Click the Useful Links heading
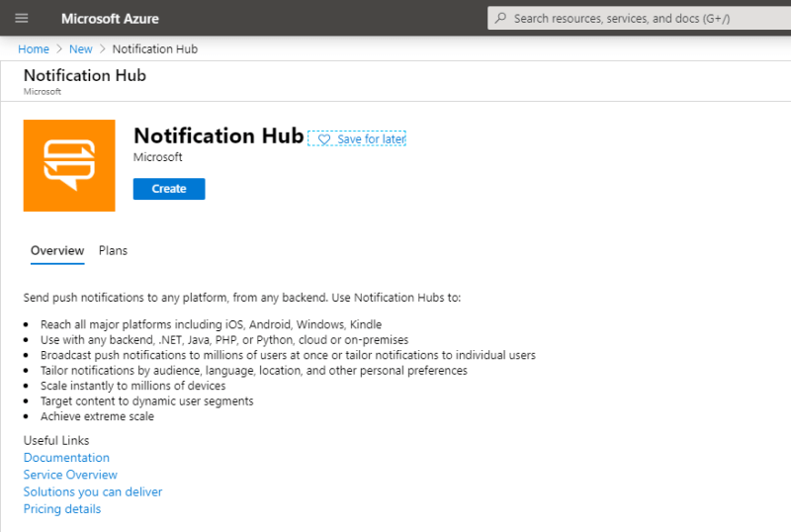 point(56,441)
